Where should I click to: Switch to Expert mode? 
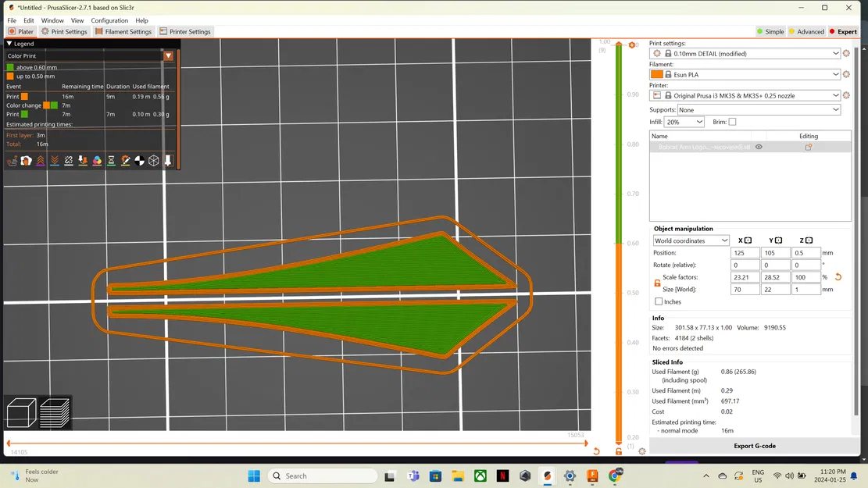point(842,31)
